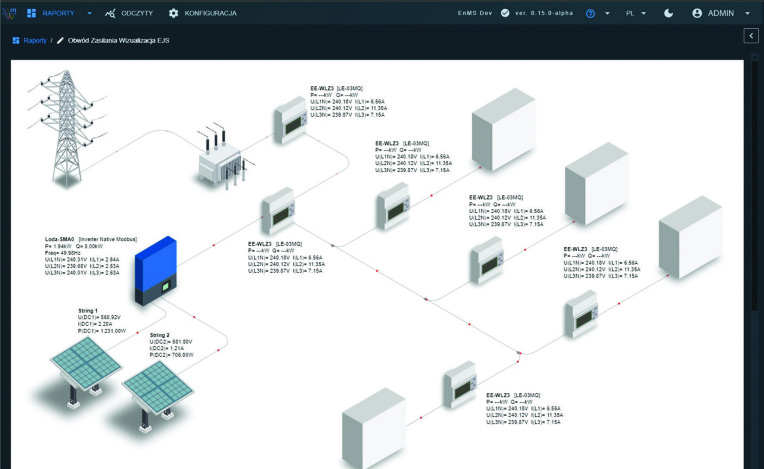This screenshot has height=469, width=764.
Task: Expand the Raporty dropdown arrow
Action: (x=89, y=14)
